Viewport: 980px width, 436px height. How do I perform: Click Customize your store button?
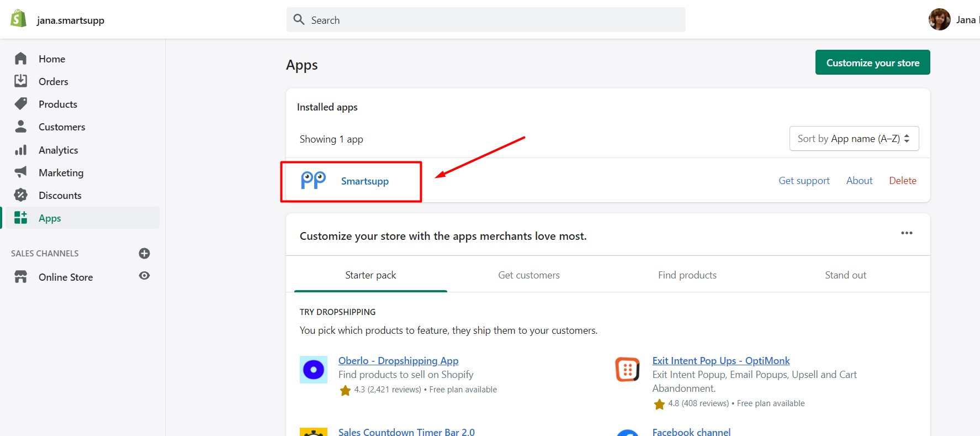872,62
